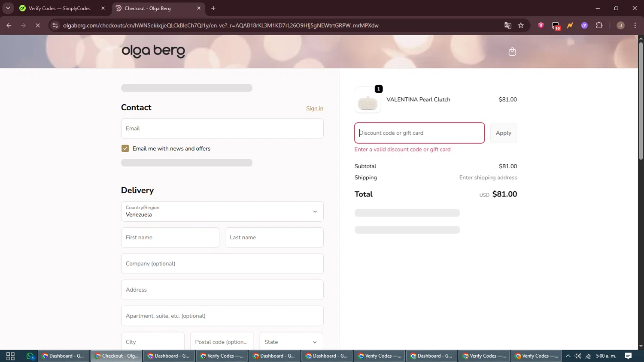The height and width of the screenshot is (362, 644).
Task: Click the Apartment, suite, etc. field
Action: point(222,316)
